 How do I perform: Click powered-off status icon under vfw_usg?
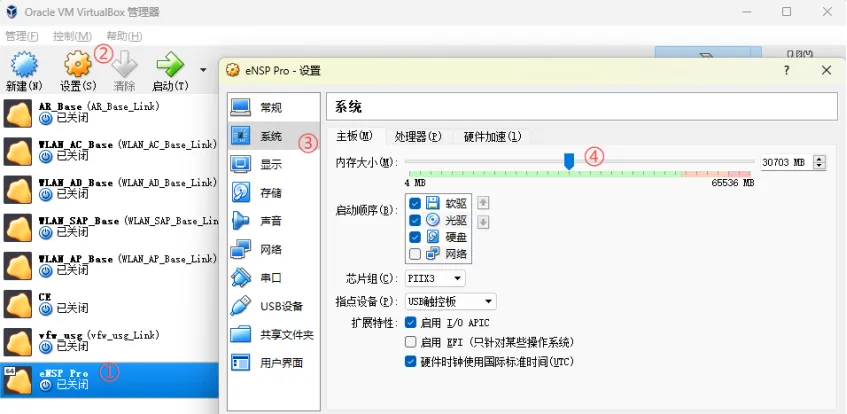(x=46, y=347)
